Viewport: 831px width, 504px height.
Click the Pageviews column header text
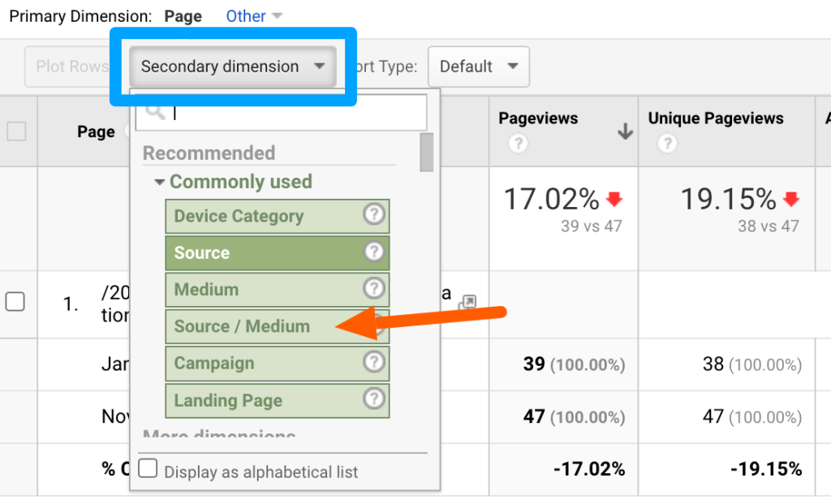pos(538,118)
